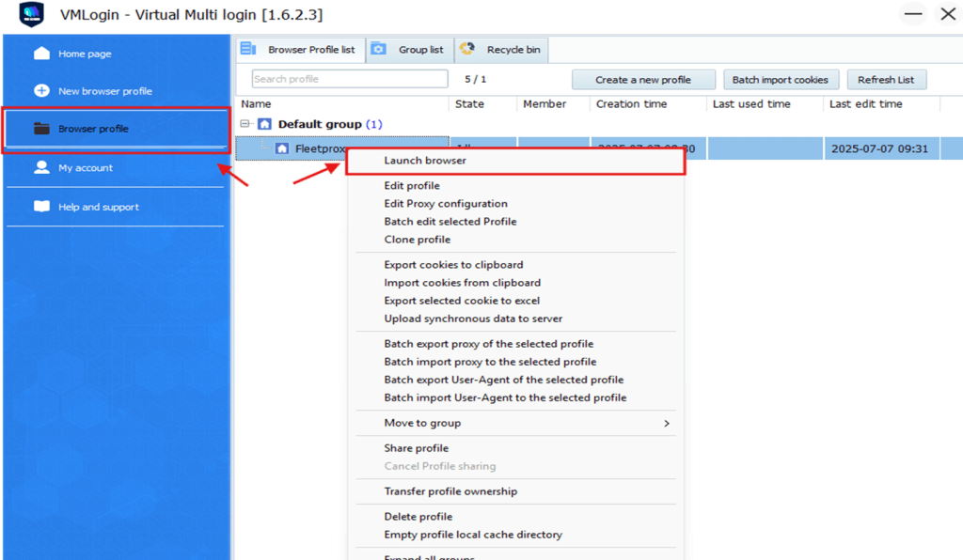Image resolution: width=963 pixels, height=560 pixels.
Task: Minimize the VMLogin window
Action: (913, 13)
